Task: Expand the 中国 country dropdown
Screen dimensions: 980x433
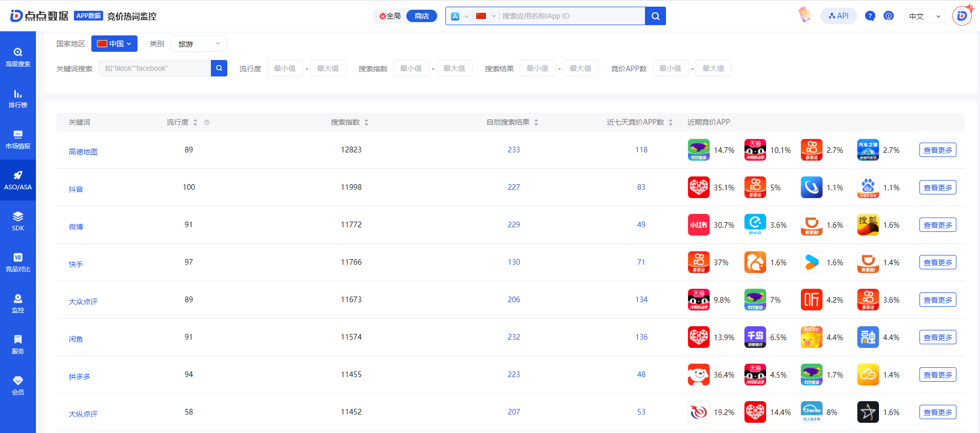Action: [114, 44]
